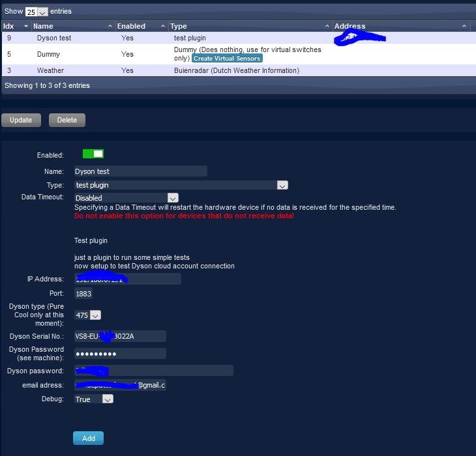Image resolution: width=476 pixels, height=456 pixels.
Task: Toggle the Enabled switch off
Action: [93, 154]
